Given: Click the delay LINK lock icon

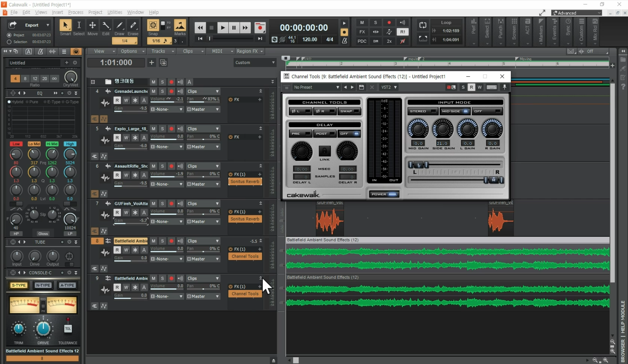Looking at the screenshot, I should [x=324, y=151].
